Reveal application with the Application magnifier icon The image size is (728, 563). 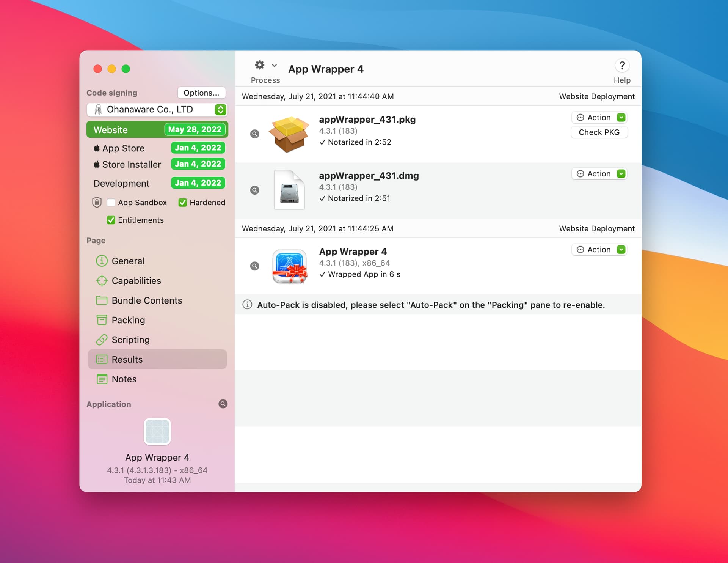223,404
